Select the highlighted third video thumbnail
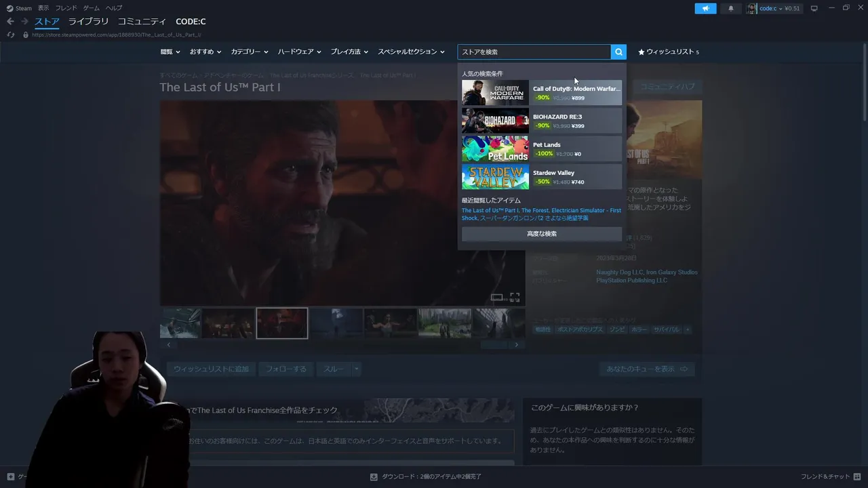 coord(281,323)
